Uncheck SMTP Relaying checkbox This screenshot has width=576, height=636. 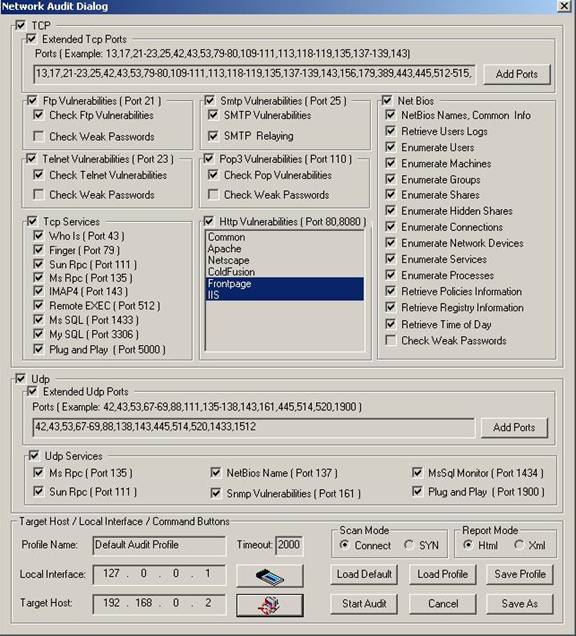213,135
